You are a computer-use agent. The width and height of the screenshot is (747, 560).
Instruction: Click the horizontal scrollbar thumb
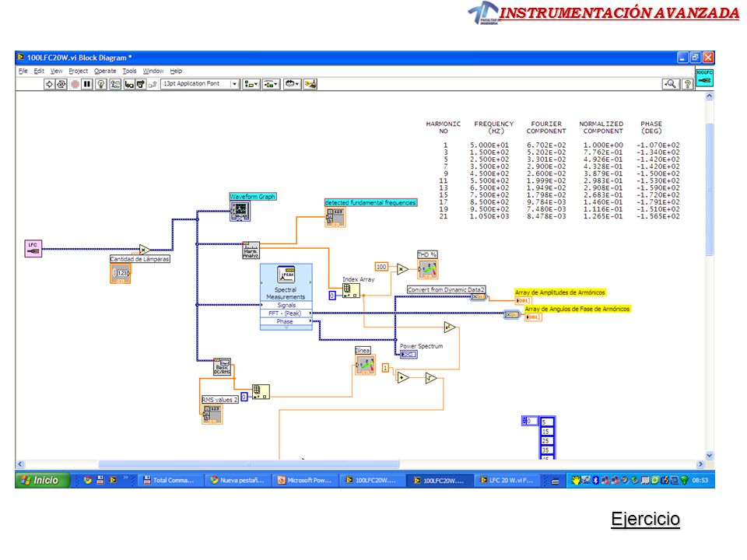click(249, 464)
